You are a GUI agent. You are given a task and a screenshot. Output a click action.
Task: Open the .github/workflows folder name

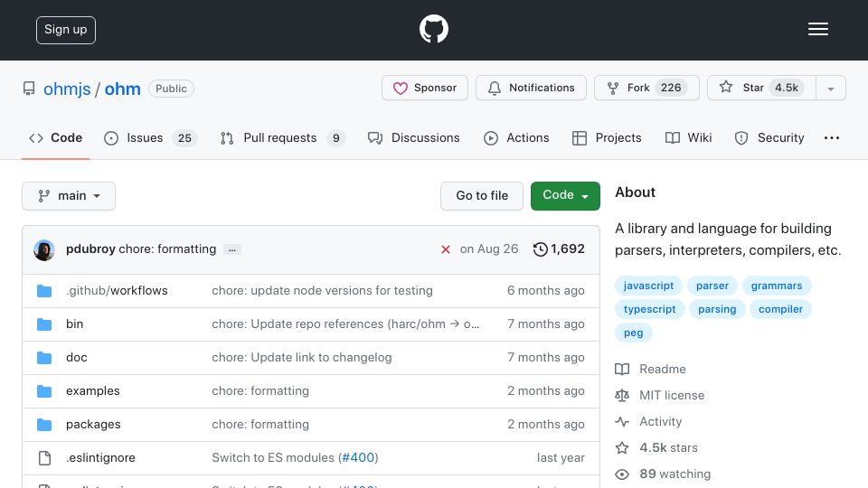(x=117, y=290)
